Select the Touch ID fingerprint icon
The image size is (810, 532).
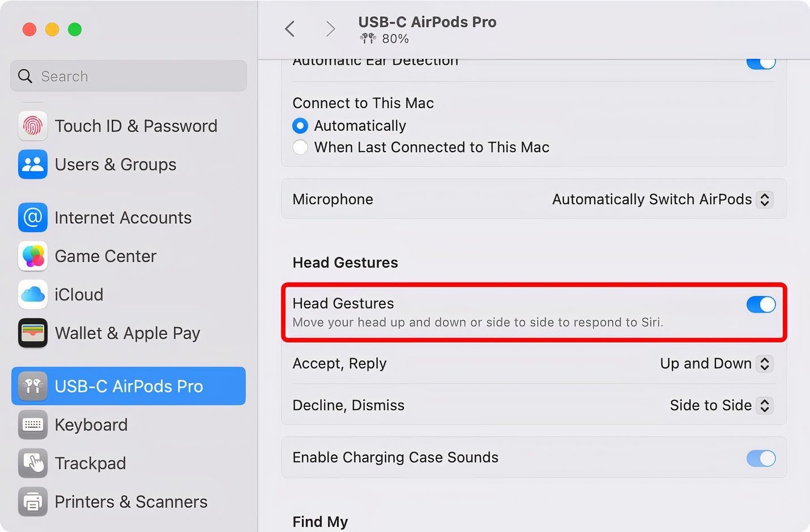tap(32, 126)
